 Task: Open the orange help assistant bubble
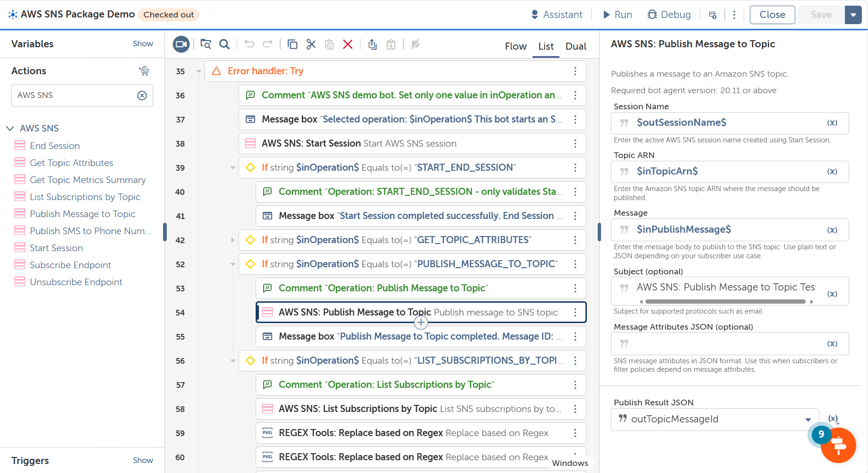coord(838,445)
